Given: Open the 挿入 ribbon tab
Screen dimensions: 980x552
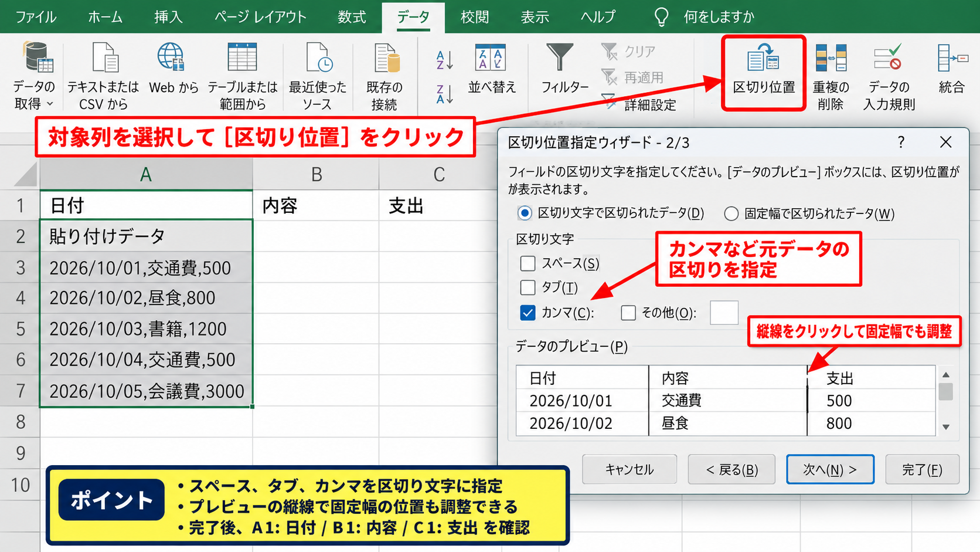Looking at the screenshot, I should [x=168, y=17].
